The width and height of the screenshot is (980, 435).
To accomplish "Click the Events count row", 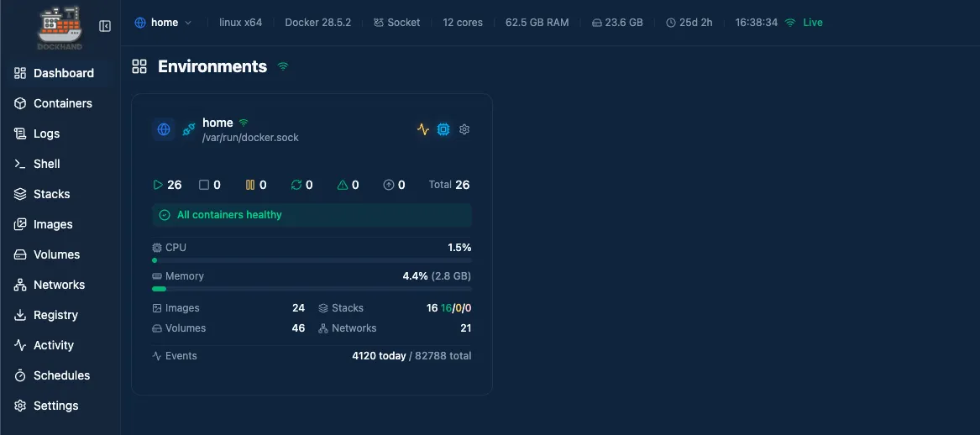I will 312,356.
